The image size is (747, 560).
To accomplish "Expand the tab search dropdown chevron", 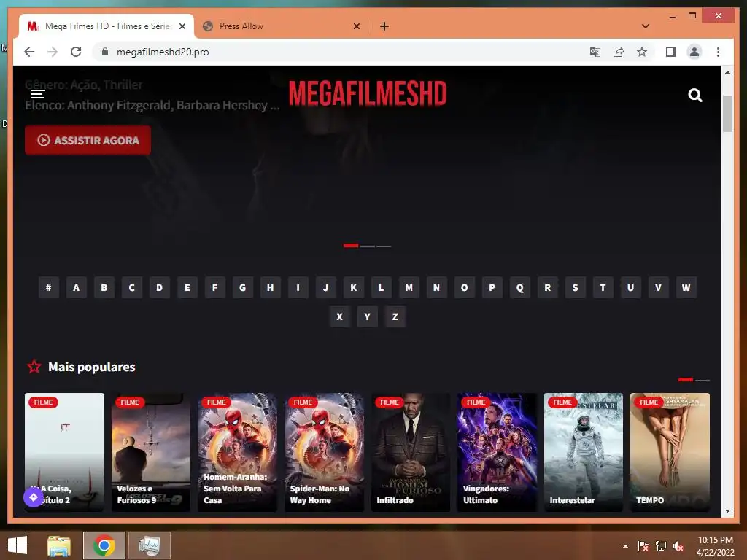I will 646,26.
